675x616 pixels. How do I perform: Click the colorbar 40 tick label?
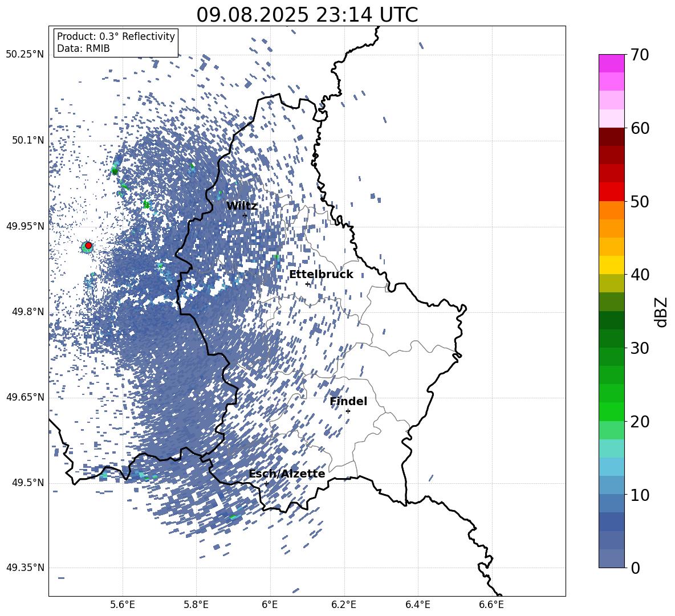click(x=640, y=275)
